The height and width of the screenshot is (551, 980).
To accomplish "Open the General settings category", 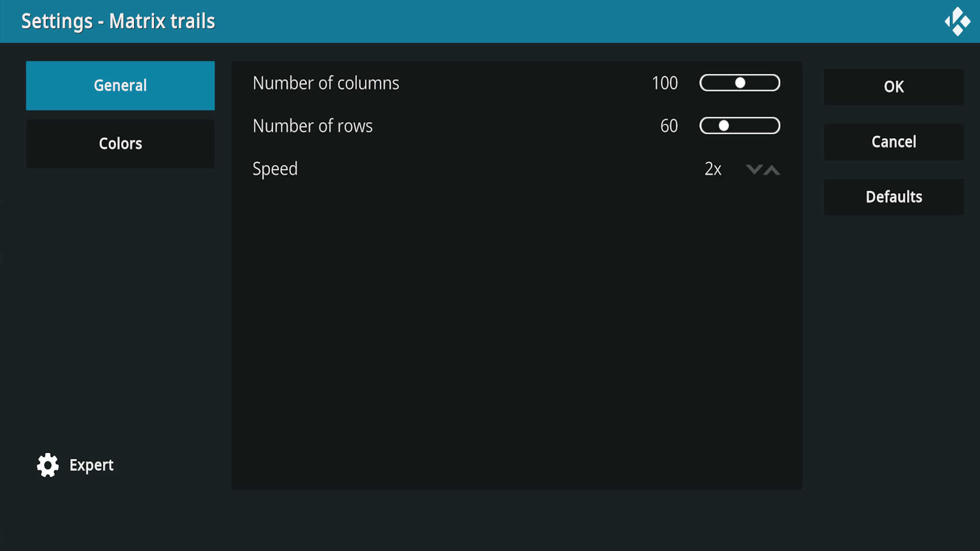I will point(120,85).
